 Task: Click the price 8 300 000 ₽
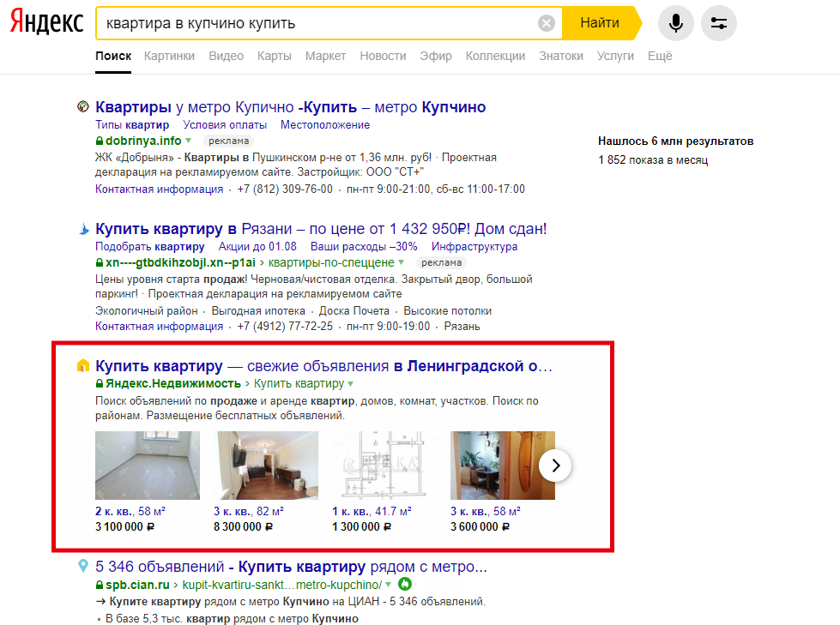coord(243,526)
